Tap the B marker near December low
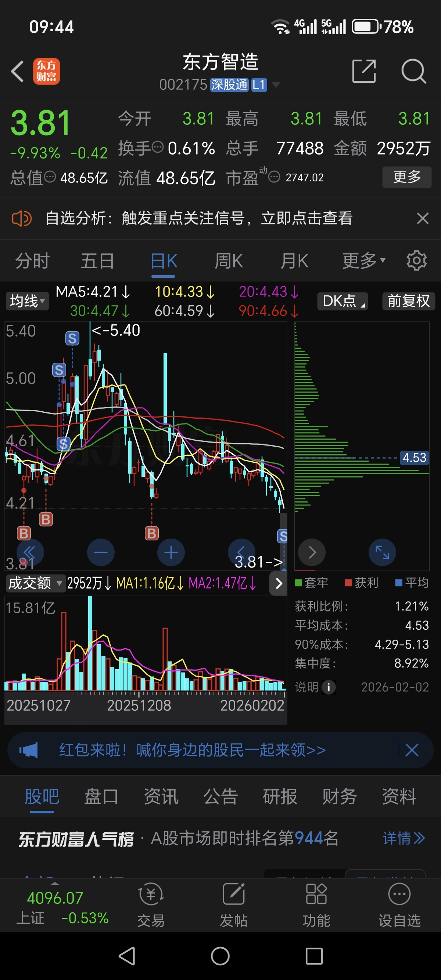Screen dimensions: 441x980 152,533
